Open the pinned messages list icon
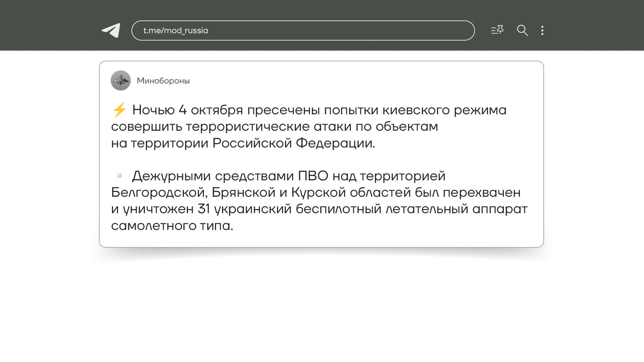Image resolution: width=644 pixels, height=362 pixels. pyautogui.click(x=497, y=30)
